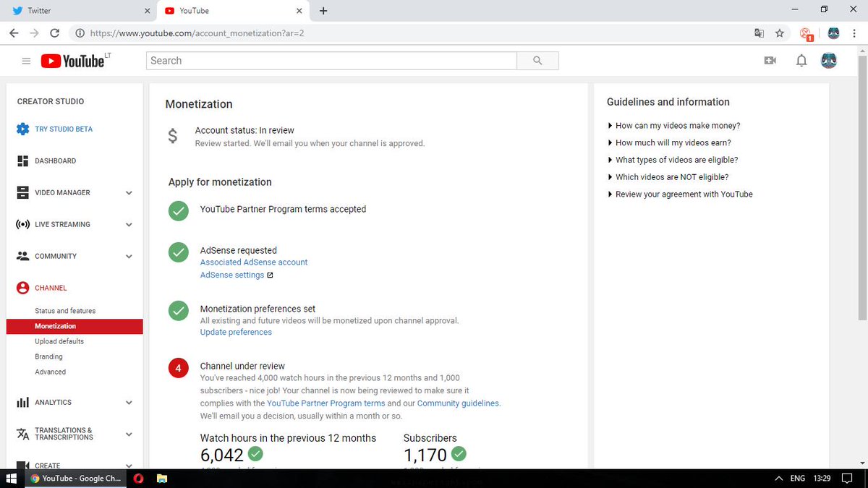Image resolution: width=868 pixels, height=488 pixels.
Task: Click the search magnifier button
Action: point(537,61)
